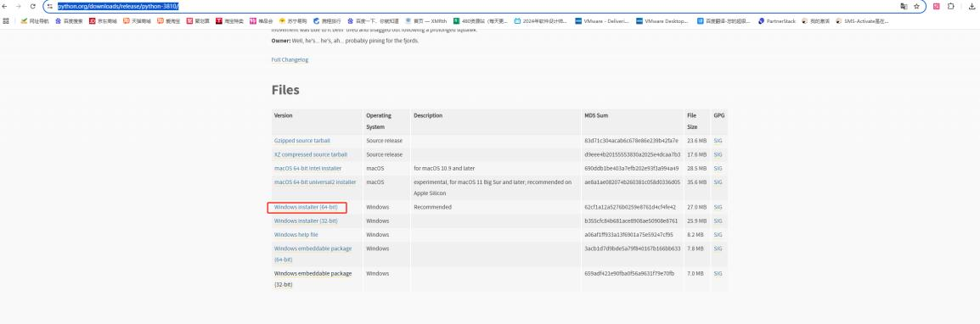
Task: Download the XZ compressed source tarball
Action: coord(311,154)
